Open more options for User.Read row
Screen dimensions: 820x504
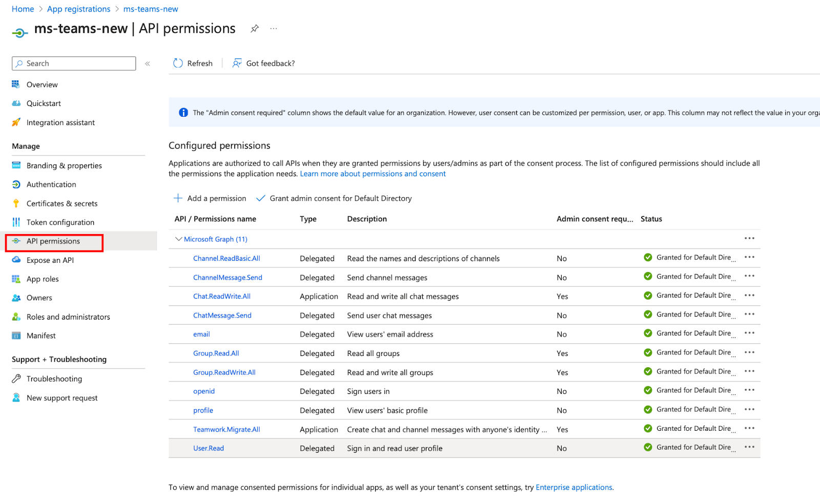point(749,447)
